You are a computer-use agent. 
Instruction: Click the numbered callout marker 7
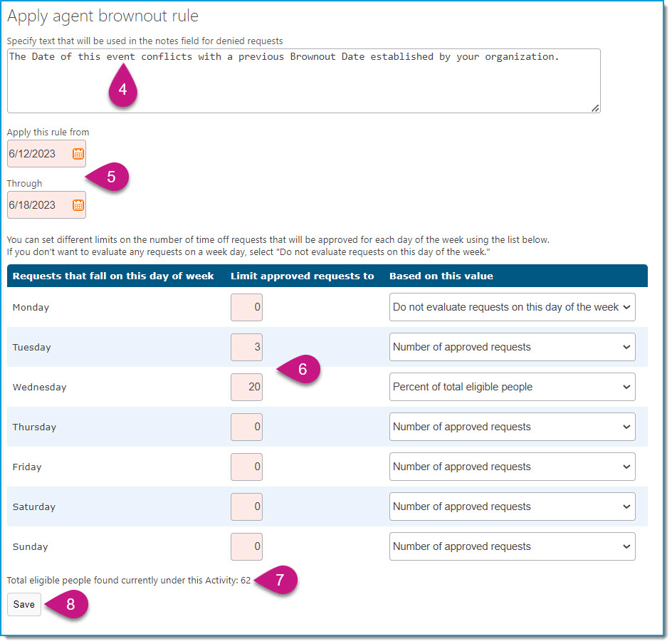point(276,580)
